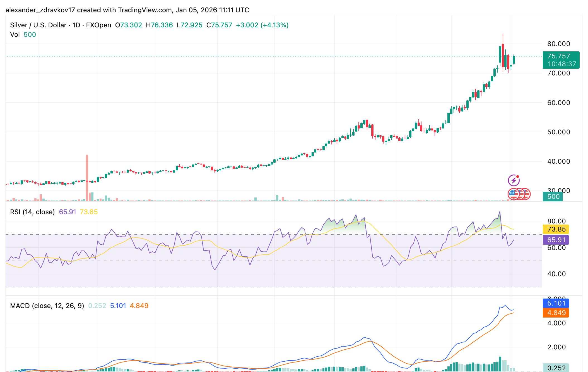
Task: Select the RSI (14, close) legend title
Action: (32, 212)
